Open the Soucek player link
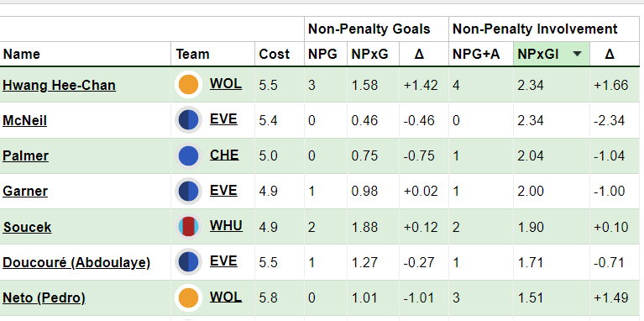This screenshot has width=644, height=321. pyautogui.click(x=27, y=227)
